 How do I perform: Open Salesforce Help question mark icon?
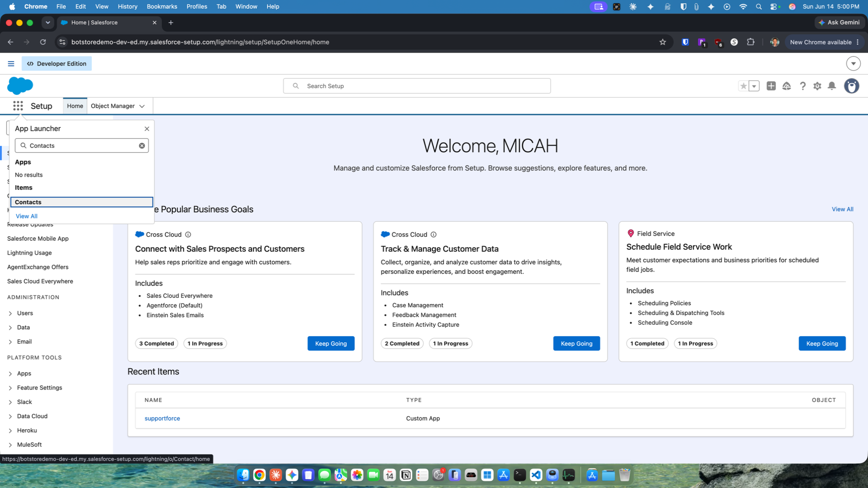tap(802, 86)
